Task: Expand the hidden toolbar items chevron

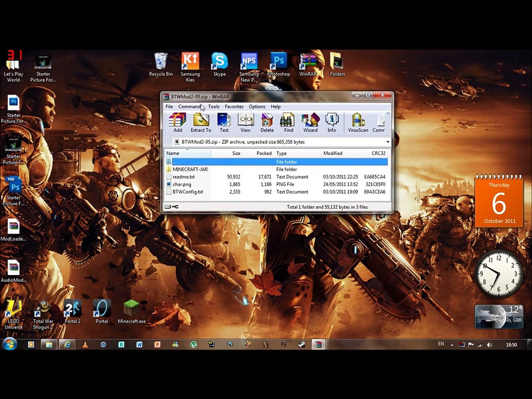Action: (x=388, y=113)
